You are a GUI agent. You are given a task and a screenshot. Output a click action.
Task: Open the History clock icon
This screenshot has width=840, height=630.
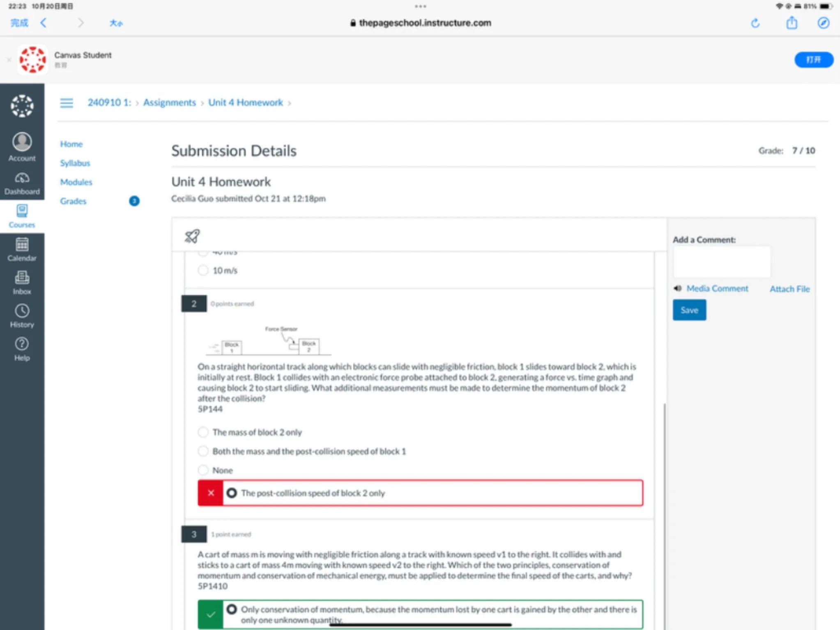click(22, 316)
